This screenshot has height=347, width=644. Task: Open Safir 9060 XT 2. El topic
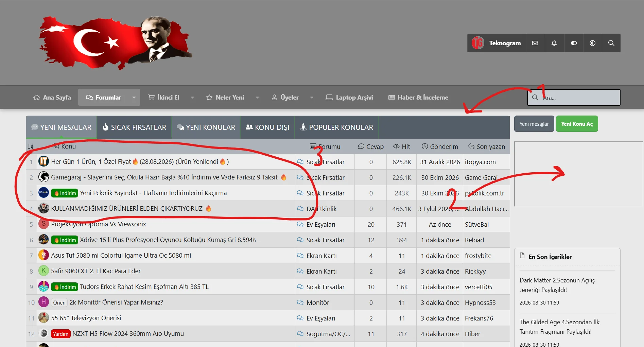pos(96,271)
